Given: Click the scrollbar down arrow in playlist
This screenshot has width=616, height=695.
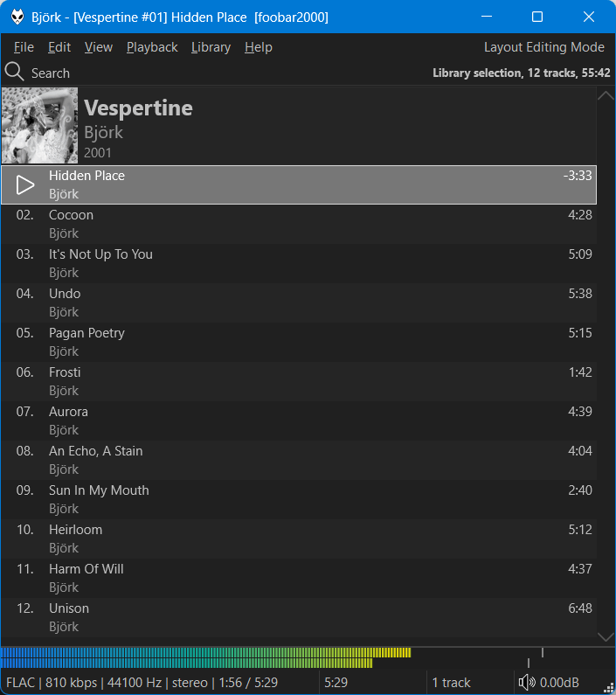Looking at the screenshot, I should pyautogui.click(x=606, y=636).
